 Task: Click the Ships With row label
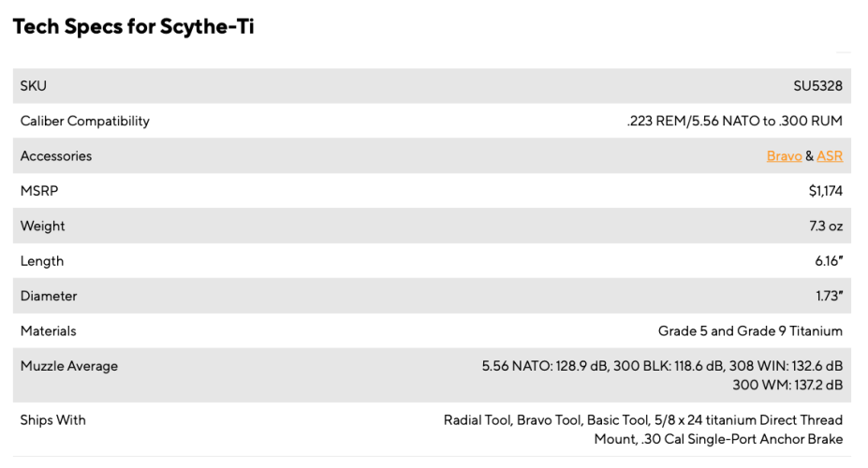(53, 420)
